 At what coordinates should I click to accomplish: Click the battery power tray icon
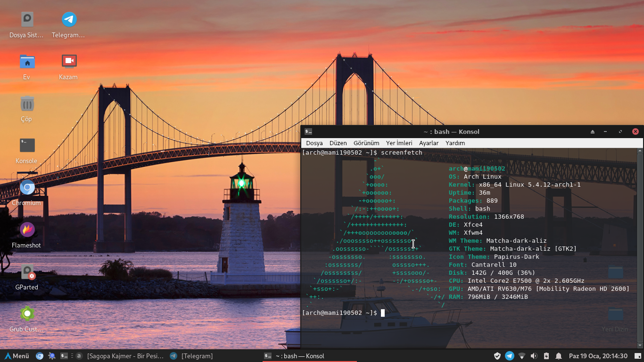[x=546, y=356]
